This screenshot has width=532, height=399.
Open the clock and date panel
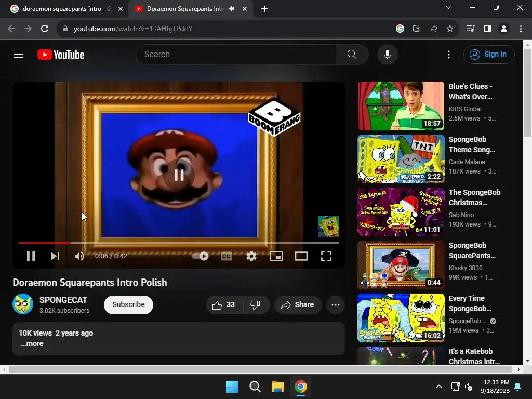point(495,387)
